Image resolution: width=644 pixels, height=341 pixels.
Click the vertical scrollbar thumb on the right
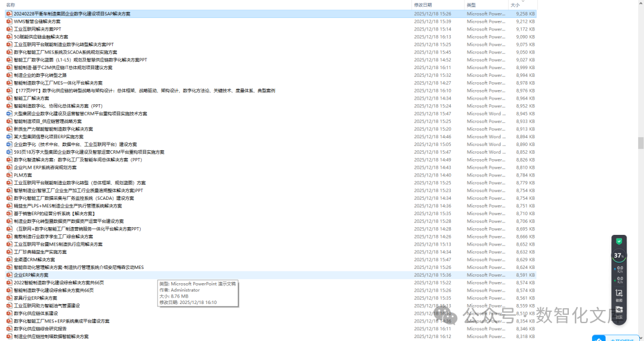pos(640,143)
